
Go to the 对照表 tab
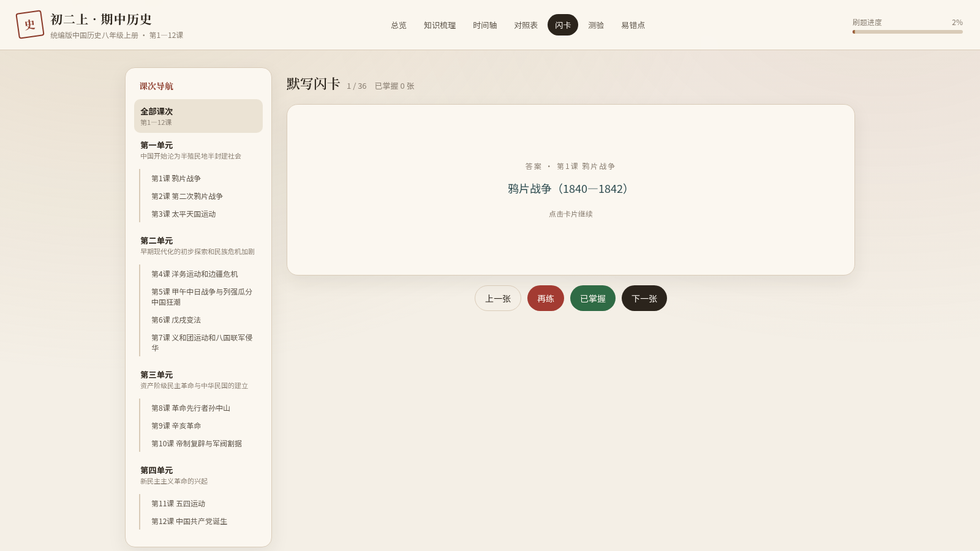(x=526, y=25)
